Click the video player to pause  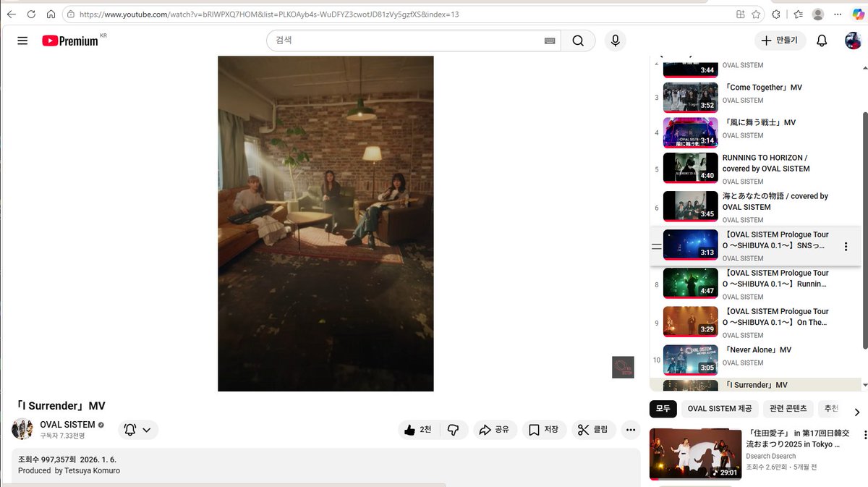325,224
